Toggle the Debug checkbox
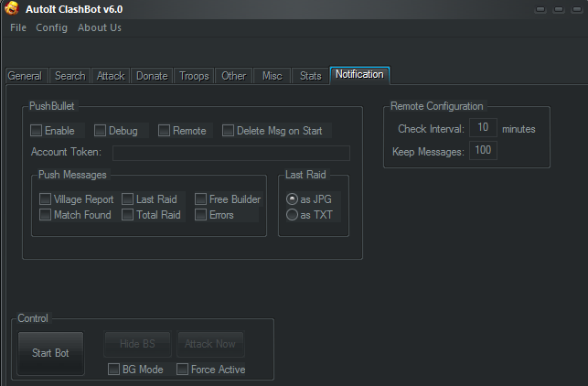The height and width of the screenshot is (386, 588). [x=100, y=131]
